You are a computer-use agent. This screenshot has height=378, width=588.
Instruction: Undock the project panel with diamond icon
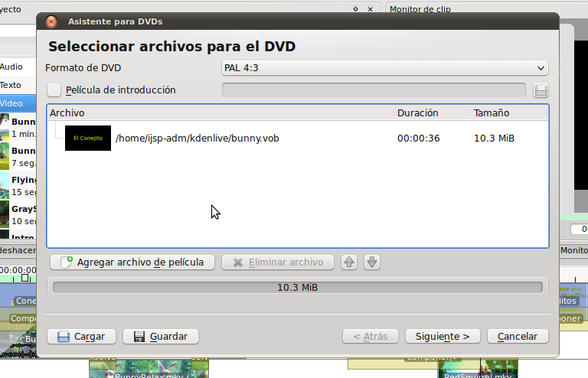point(355,9)
